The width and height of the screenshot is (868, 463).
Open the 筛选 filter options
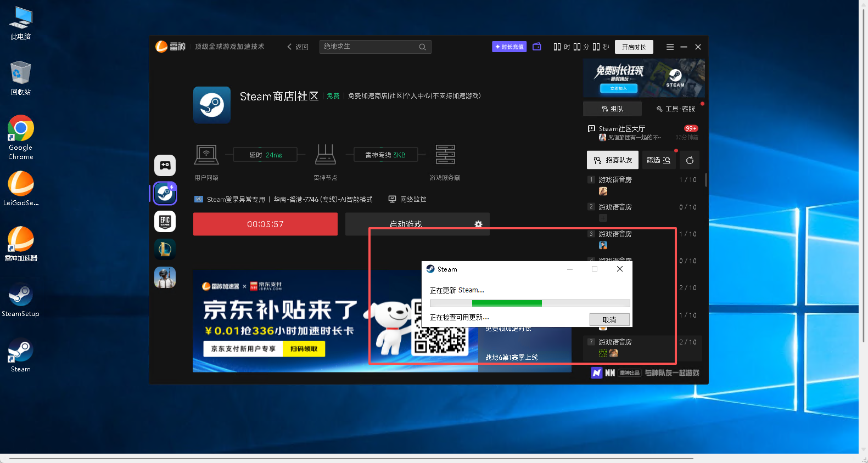(x=658, y=160)
